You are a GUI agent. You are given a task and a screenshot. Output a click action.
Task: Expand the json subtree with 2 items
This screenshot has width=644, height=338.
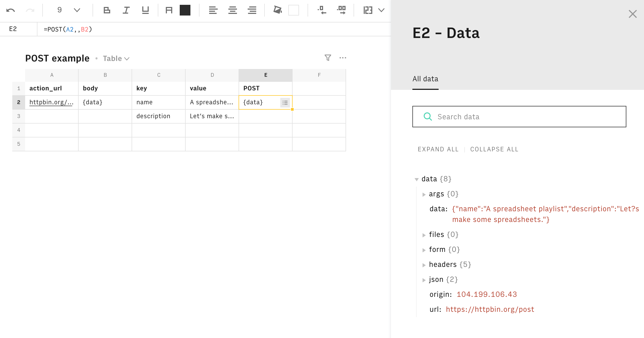(x=424, y=279)
